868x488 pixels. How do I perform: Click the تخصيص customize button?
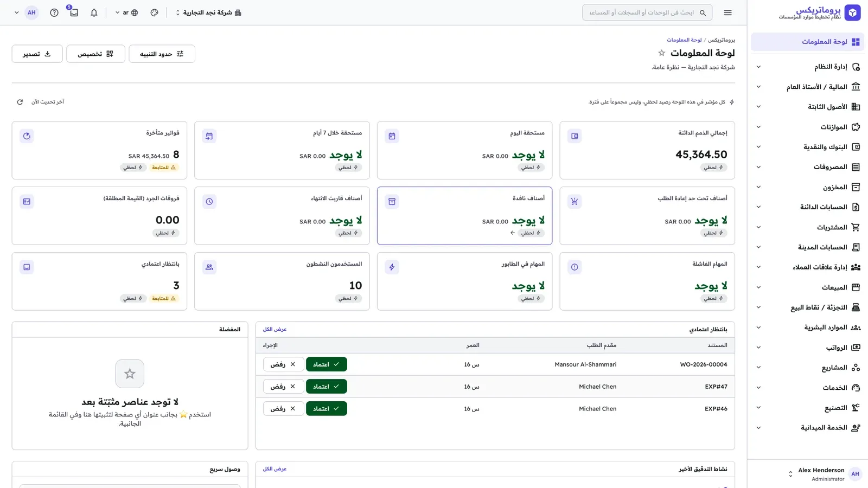95,54
